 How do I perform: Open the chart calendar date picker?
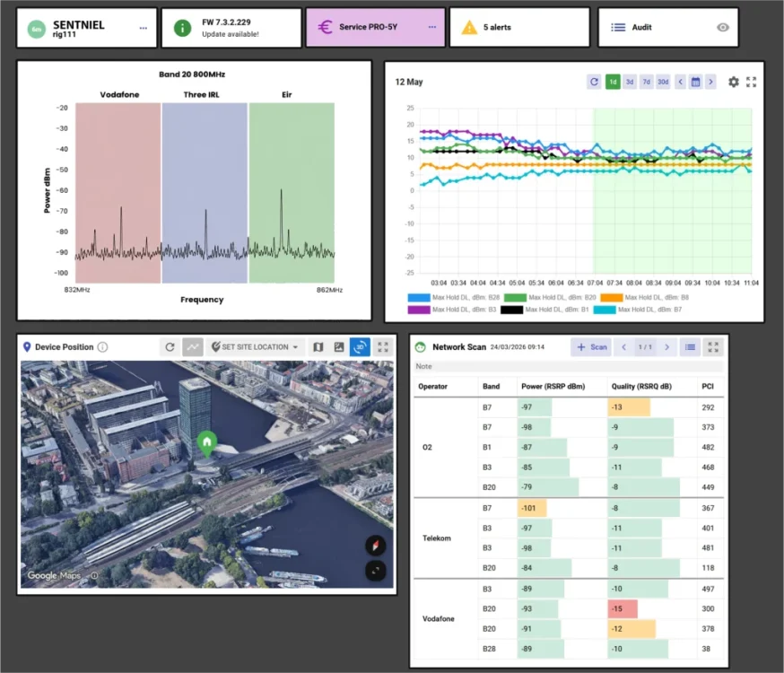coord(695,82)
